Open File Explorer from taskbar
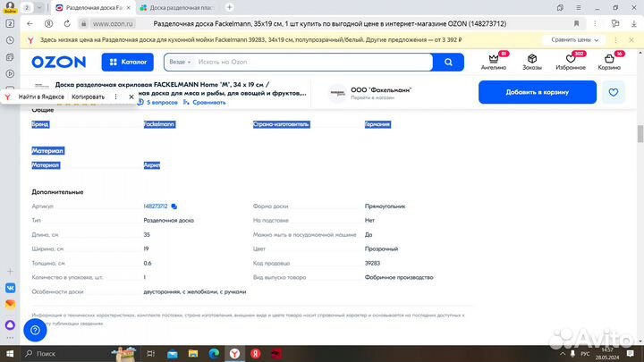Image resolution: width=644 pixels, height=362 pixels. coord(193,353)
